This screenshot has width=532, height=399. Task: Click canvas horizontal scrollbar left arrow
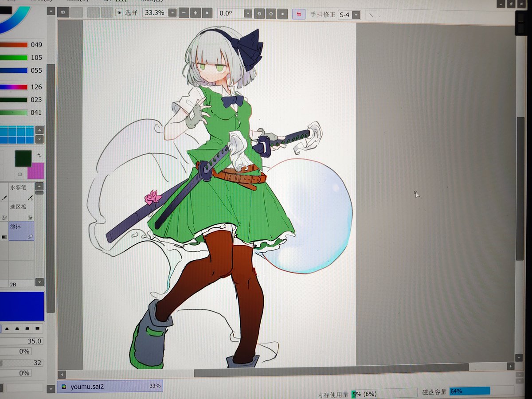pyautogui.click(x=62, y=375)
